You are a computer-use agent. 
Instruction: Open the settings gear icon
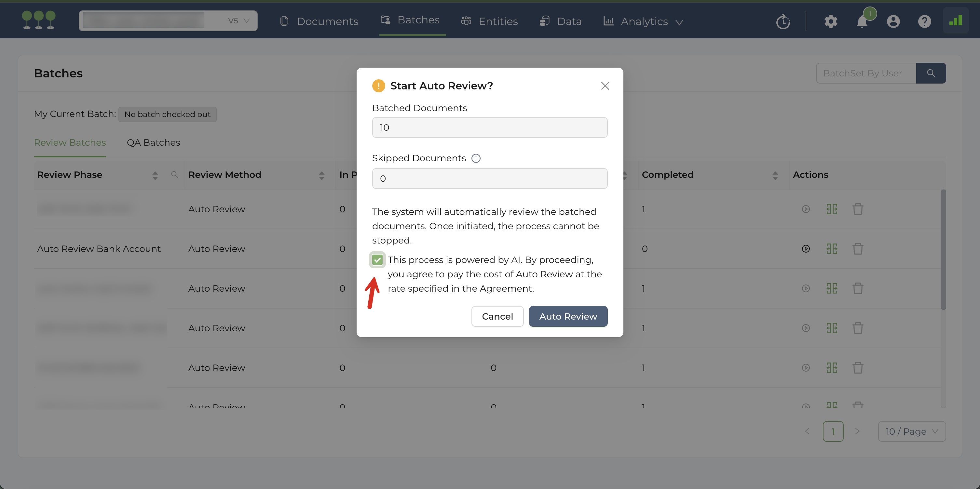pyautogui.click(x=830, y=22)
